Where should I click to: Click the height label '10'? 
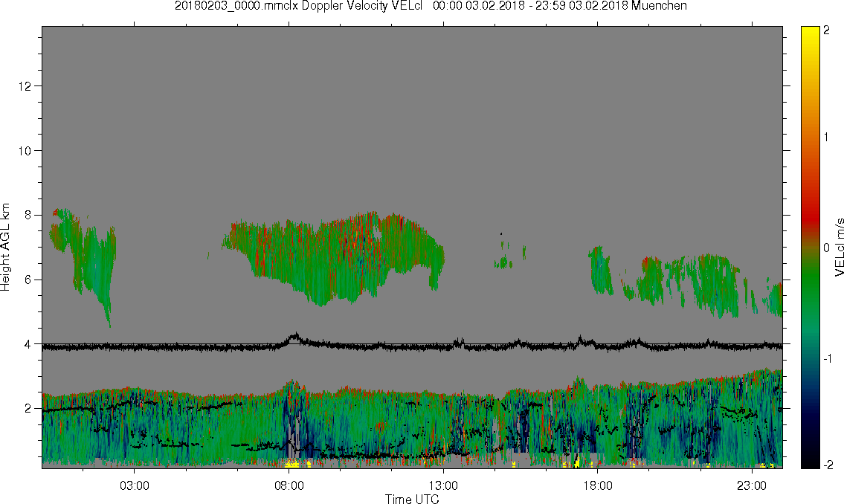pyautogui.click(x=25, y=151)
